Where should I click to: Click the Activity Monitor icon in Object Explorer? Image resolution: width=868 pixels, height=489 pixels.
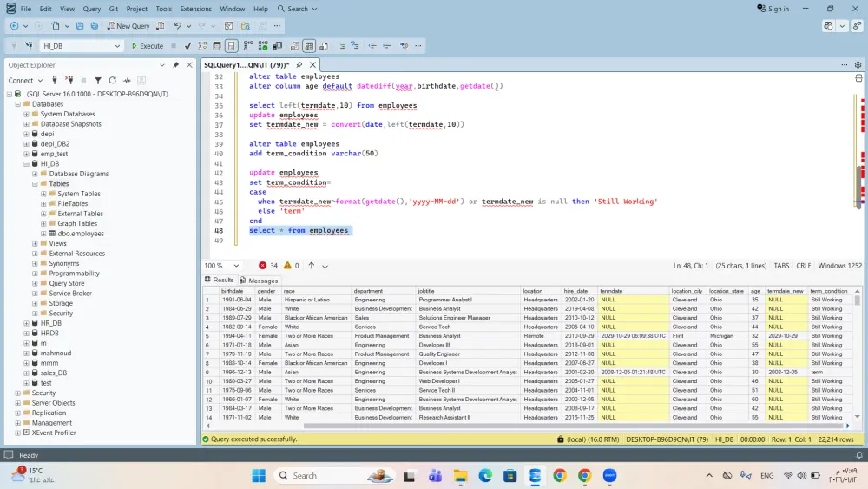point(127,80)
